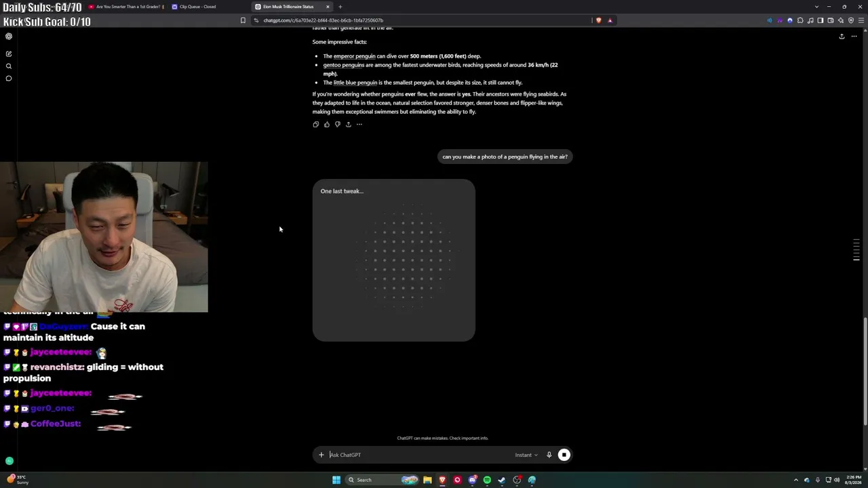
Task: Click the chatgpt.com address bar URL
Action: click(x=323, y=20)
